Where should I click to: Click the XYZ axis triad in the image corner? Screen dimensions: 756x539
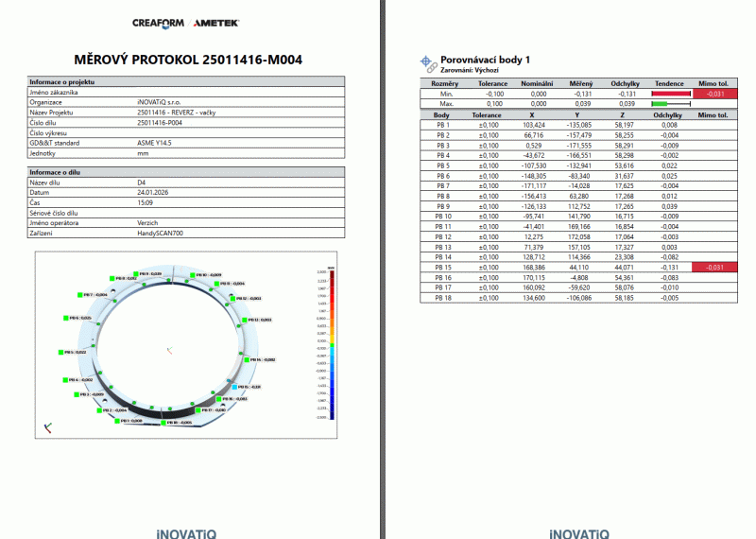46,428
